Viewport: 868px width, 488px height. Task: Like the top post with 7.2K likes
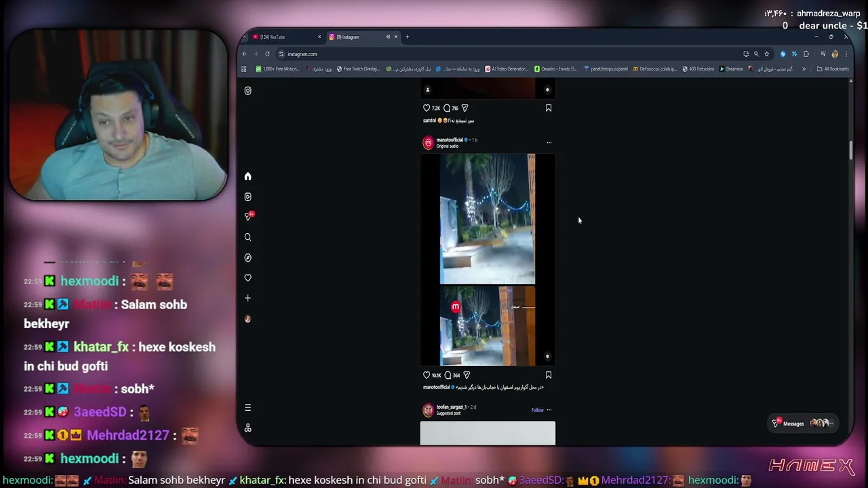click(427, 108)
